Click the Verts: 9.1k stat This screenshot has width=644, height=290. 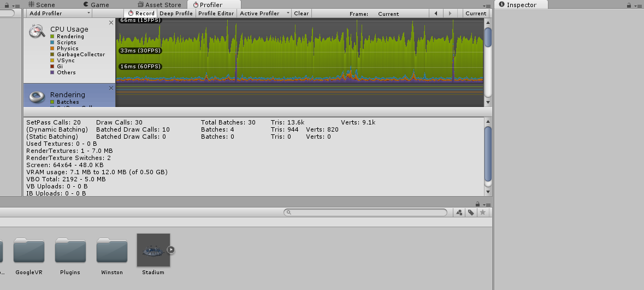[358, 122]
